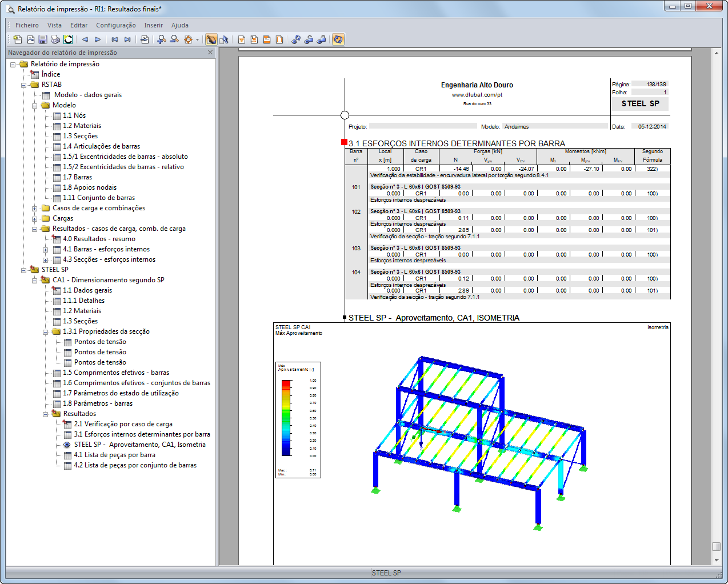
Task: Click the page icon with funnel
Action: (x=242, y=39)
